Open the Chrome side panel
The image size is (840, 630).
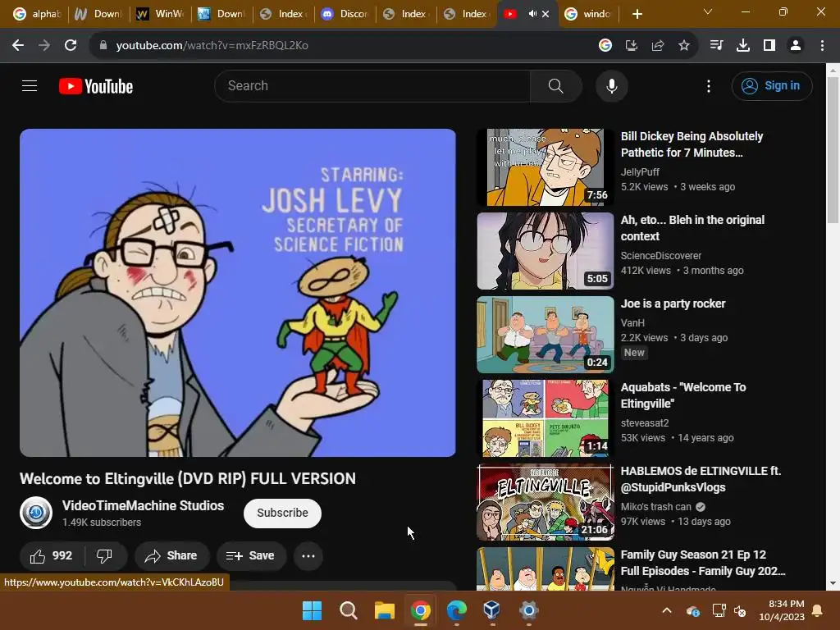769,46
